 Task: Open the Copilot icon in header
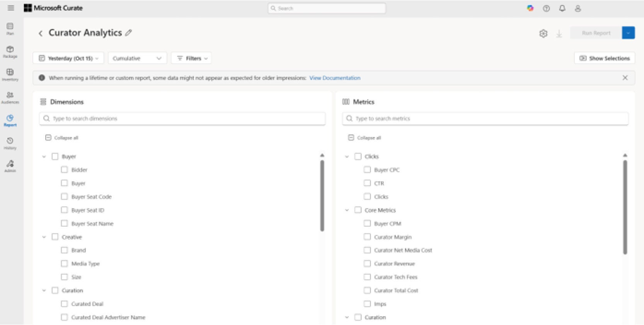pos(530,8)
